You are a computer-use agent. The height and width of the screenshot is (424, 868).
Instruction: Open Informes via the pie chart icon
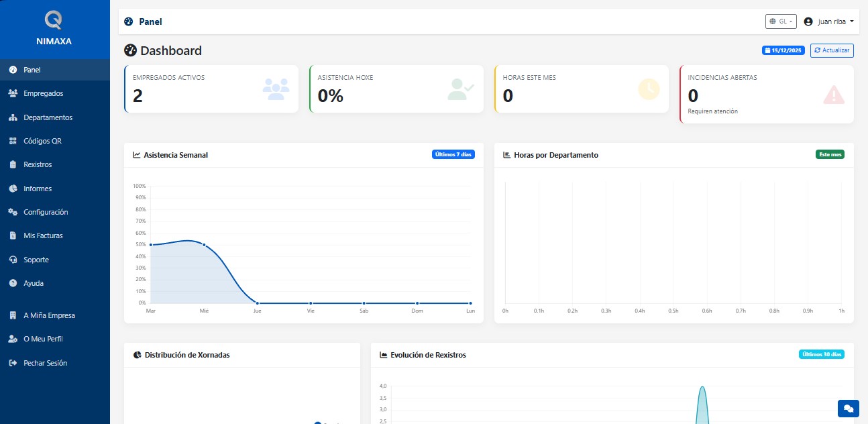[x=13, y=189]
